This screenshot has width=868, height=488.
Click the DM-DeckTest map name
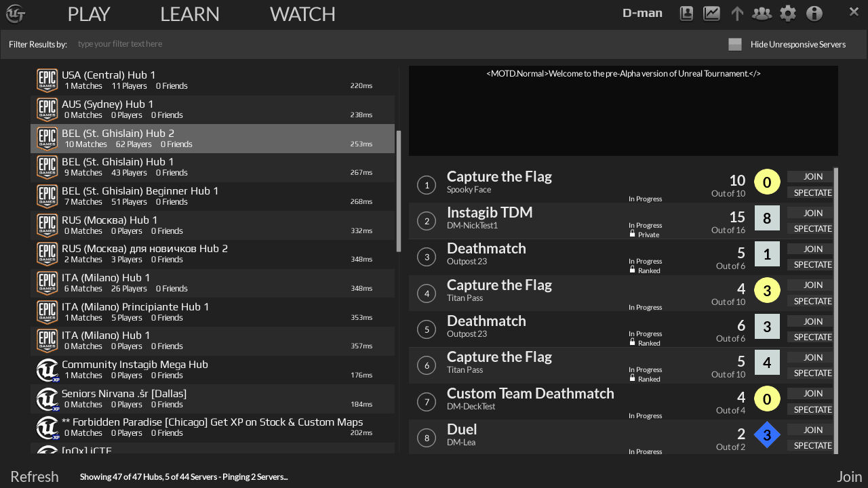[x=471, y=406]
